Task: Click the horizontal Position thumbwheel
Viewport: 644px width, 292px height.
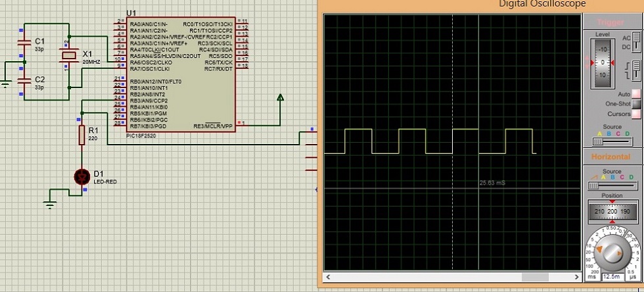Action: pyautogui.click(x=612, y=212)
